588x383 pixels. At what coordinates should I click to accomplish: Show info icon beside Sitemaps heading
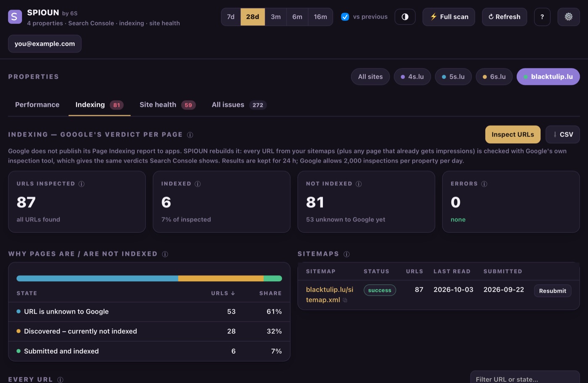(346, 254)
